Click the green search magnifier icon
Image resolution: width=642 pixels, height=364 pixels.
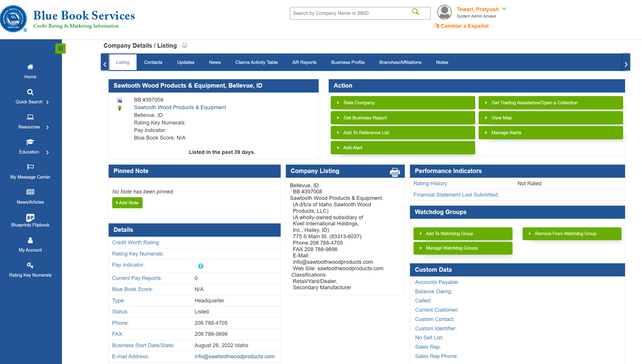pyautogui.click(x=415, y=12)
